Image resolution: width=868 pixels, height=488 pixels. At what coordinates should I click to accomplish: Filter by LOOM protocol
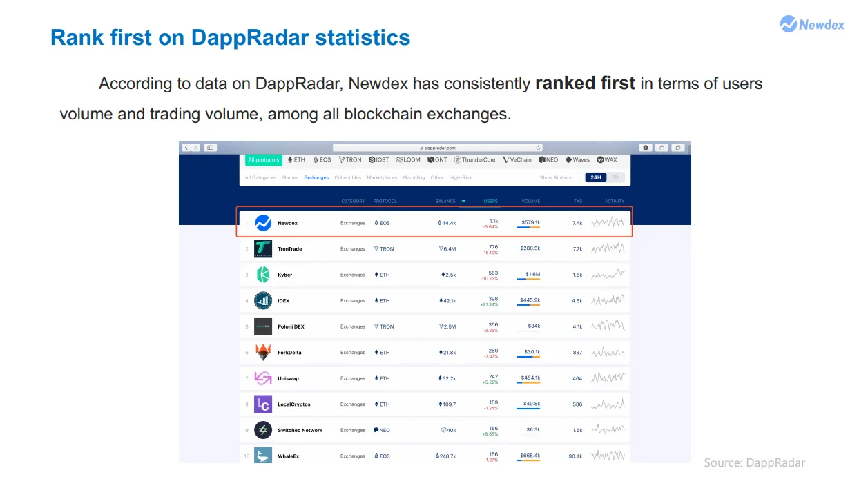[408, 160]
